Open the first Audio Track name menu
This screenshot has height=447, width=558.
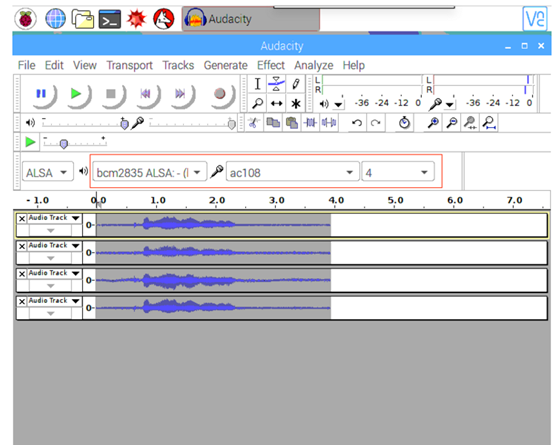tap(54, 218)
